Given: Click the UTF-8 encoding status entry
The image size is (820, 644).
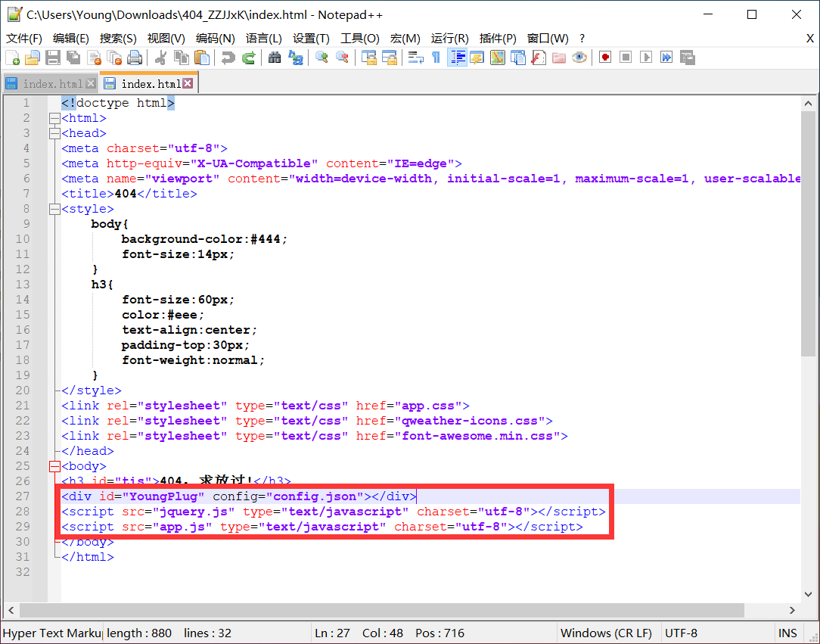Looking at the screenshot, I should click(x=681, y=633).
